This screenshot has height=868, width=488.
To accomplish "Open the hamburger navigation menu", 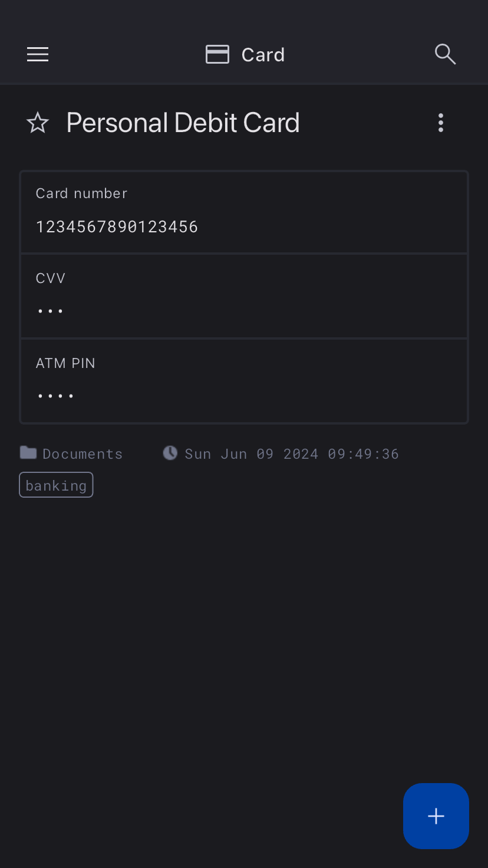I will 38,55.
